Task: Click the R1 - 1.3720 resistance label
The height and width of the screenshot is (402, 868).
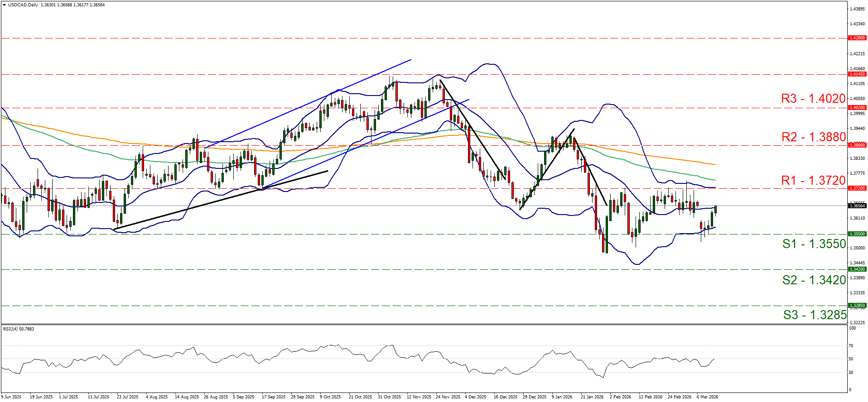Action: click(x=813, y=181)
